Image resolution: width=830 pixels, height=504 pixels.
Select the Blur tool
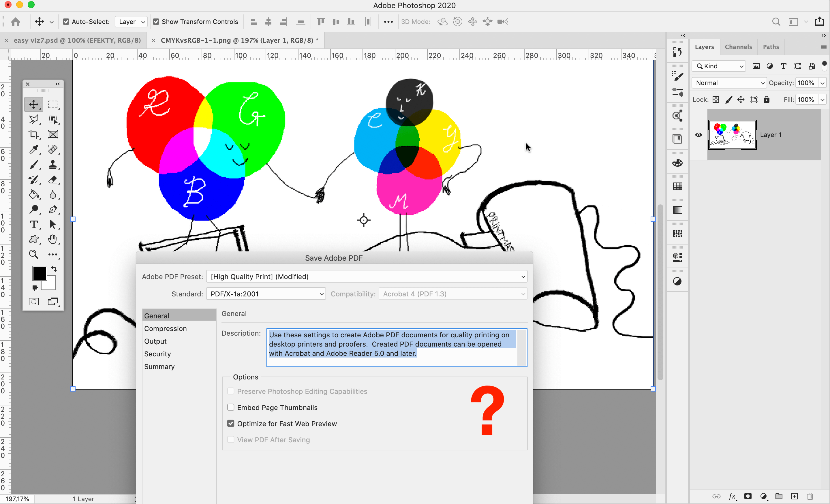point(53,194)
